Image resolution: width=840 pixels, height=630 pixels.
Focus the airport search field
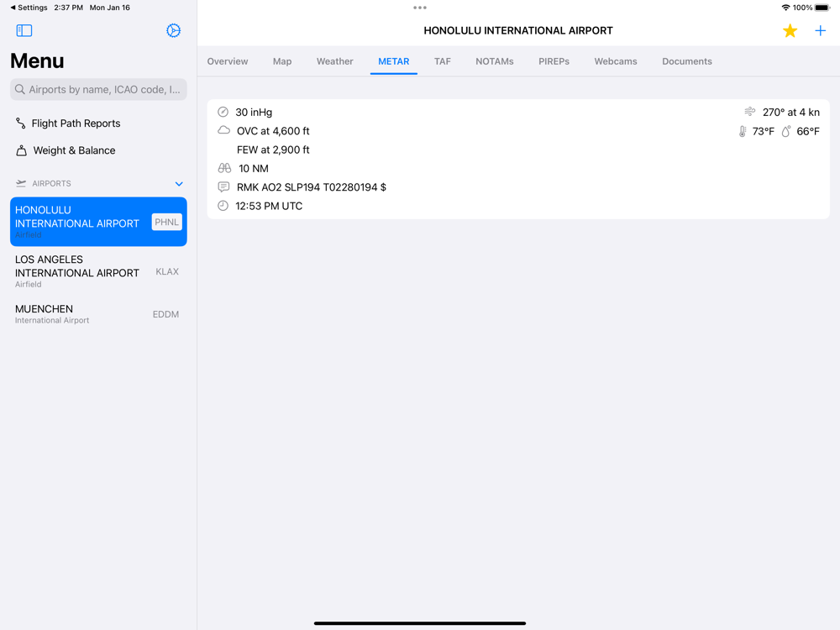(98, 90)
